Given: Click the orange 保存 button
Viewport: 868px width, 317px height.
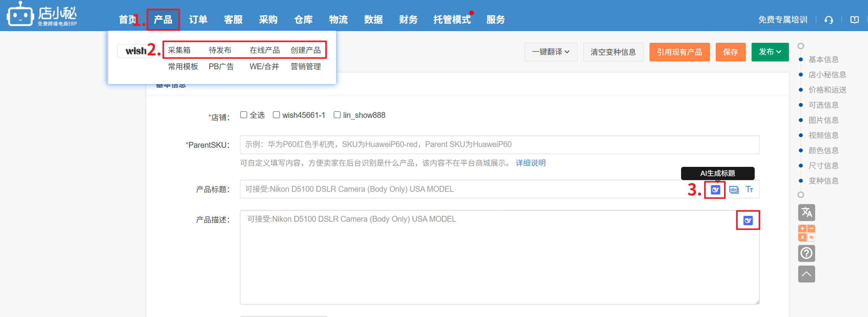Looking at the screenshot, I should tap(730, 52).
